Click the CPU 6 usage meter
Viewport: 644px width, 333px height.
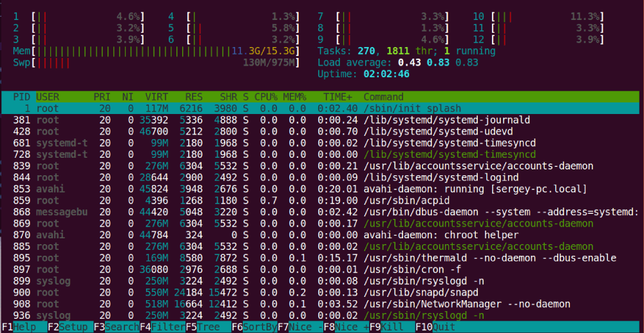coord(234,40)
